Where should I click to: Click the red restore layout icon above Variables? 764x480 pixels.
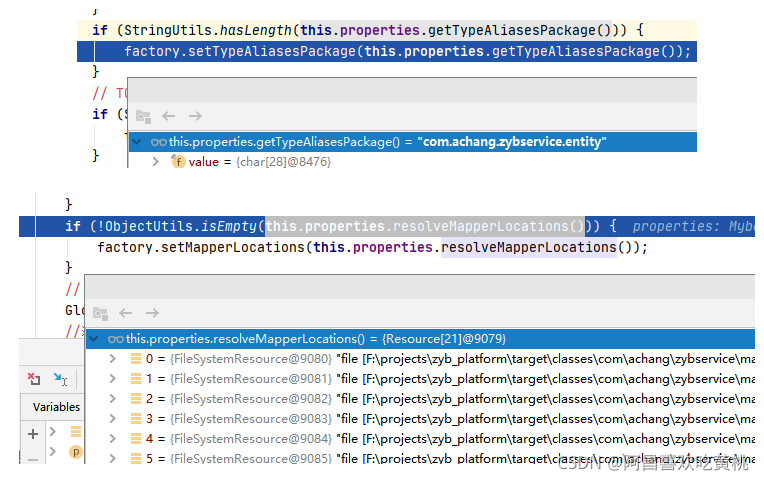tap(34, 379)
